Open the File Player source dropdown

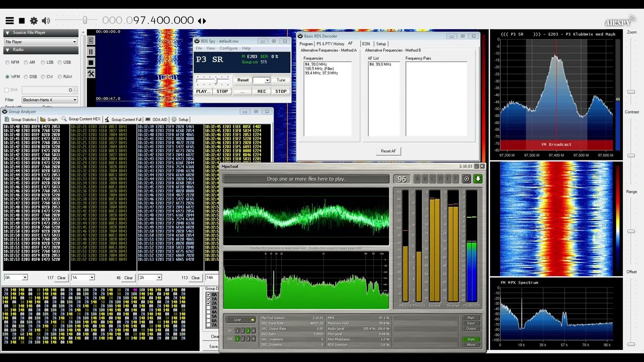[41, 42]
